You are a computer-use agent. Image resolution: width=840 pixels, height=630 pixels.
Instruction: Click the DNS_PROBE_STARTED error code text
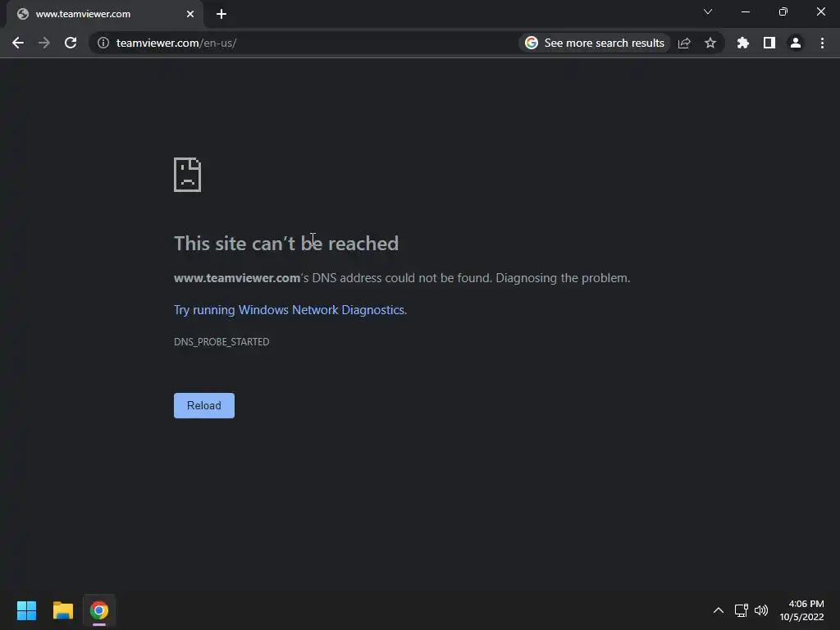(x=221, y=342)
